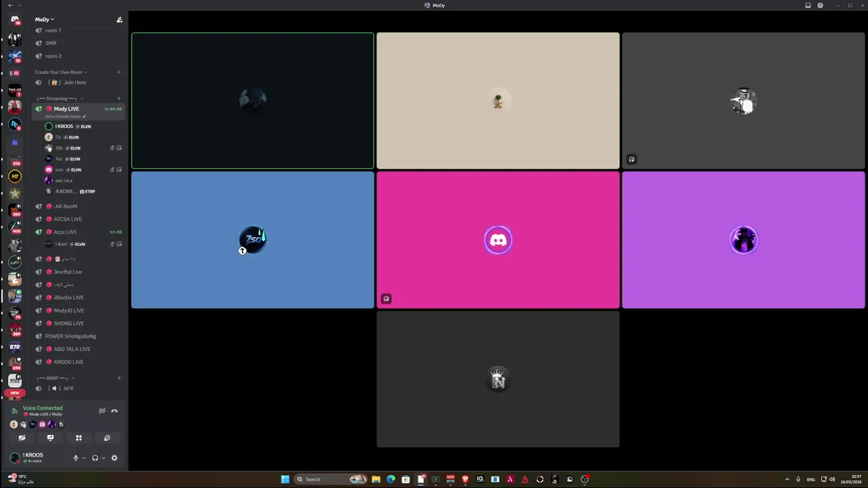Image resolution: width=868 pixels, height=488 pixels.
Task: Open the soundboard button
Action: pyautogui.click(x=107, y=438)
